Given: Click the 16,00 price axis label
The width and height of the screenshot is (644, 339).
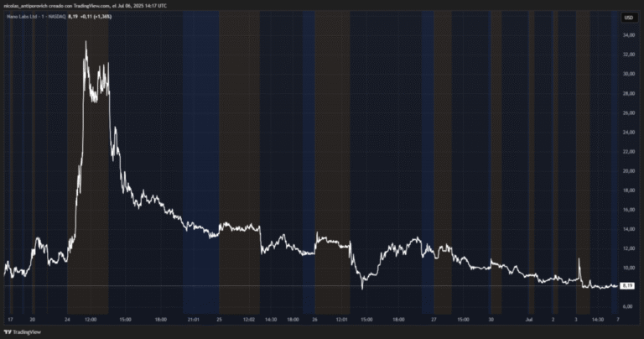Looking at the screenshot, I should pyautogui.click(x=629, y=210).
